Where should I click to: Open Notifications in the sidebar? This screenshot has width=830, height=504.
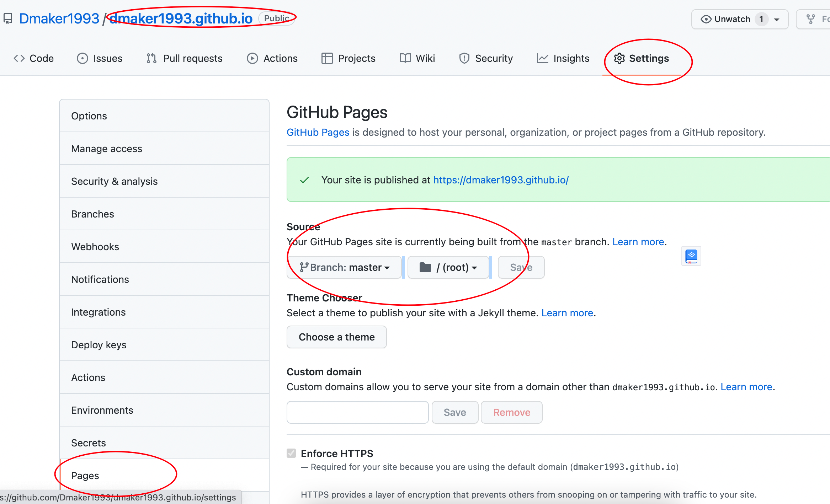pos(164,279)
